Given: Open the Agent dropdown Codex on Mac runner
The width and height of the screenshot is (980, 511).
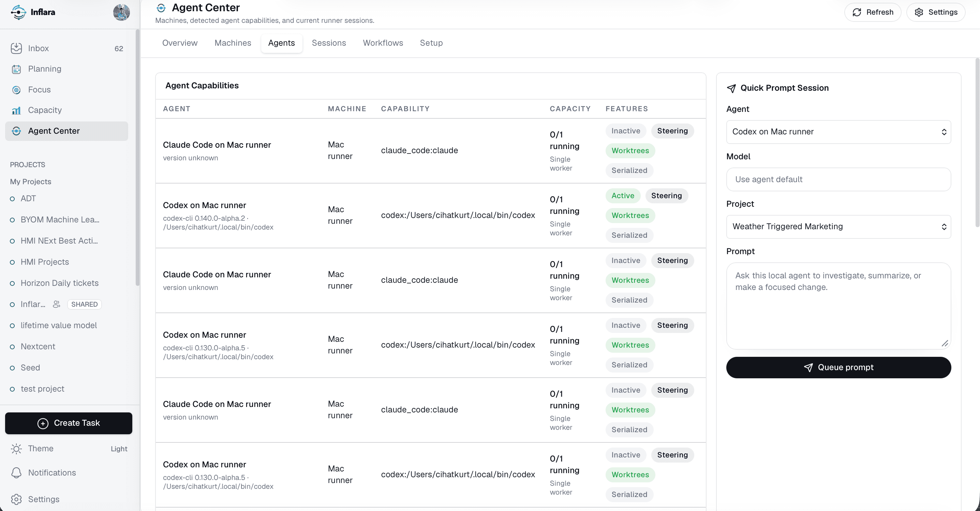Looking at the screenshot, I should pyautogui.click(x=838, y=132).
